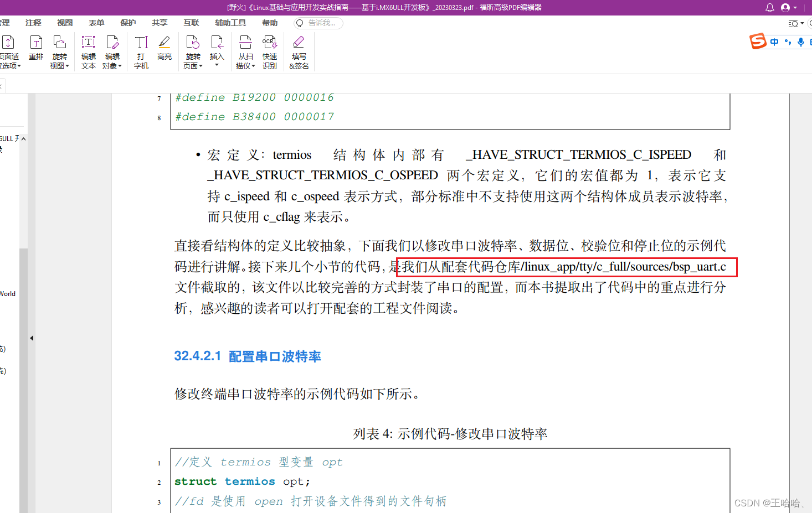Click the text '列表 4: 示例代码-修改串口波特率'
The image size is (812, 513).
(450, 434)
